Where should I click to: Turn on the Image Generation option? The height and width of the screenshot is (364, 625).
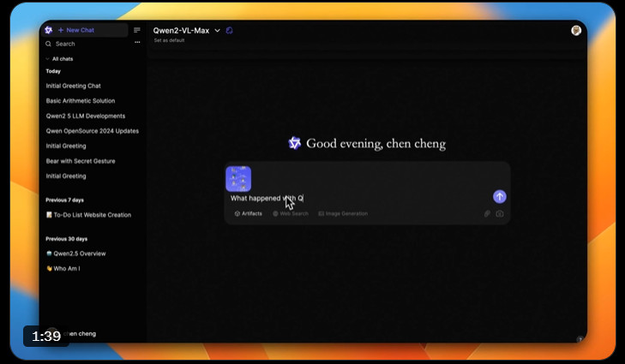click(343, 213)
